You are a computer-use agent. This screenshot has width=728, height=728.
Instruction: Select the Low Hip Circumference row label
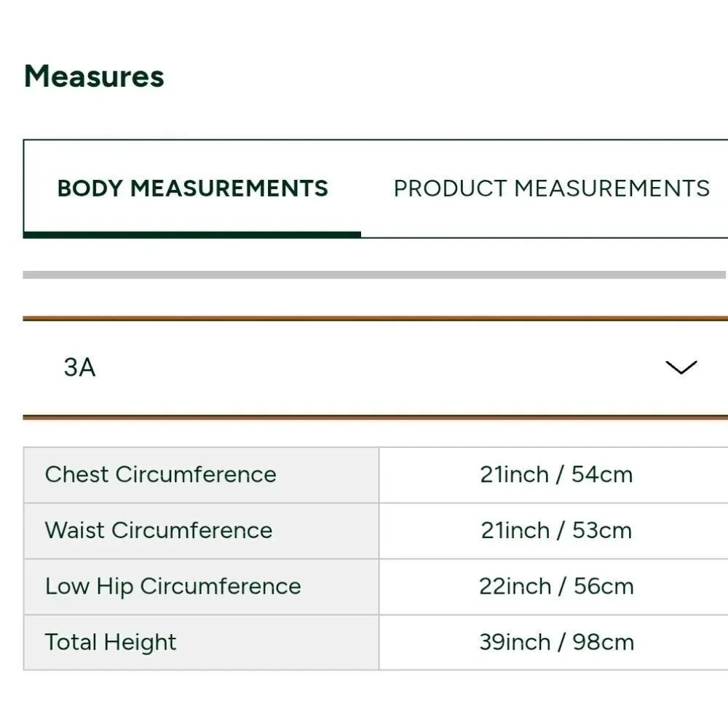click(x=173, y=586)
